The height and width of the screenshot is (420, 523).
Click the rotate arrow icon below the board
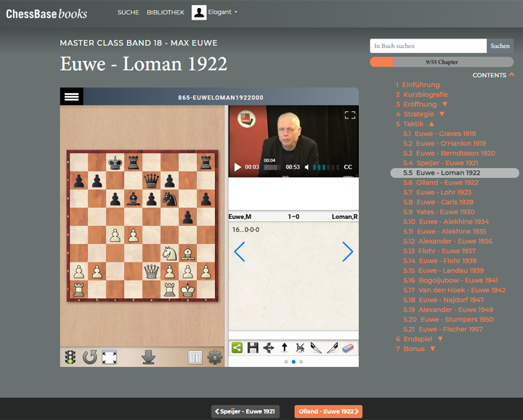[x=90, y=357]
